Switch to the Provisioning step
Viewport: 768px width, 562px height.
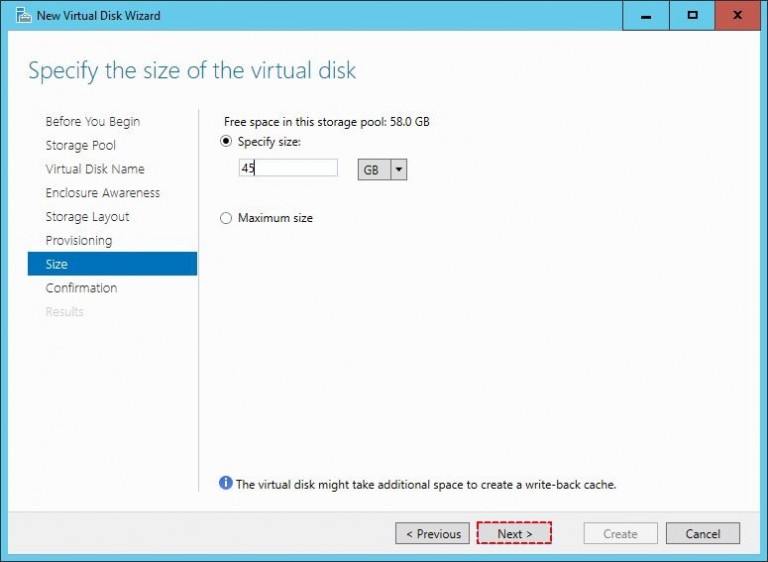pos(79,241)
